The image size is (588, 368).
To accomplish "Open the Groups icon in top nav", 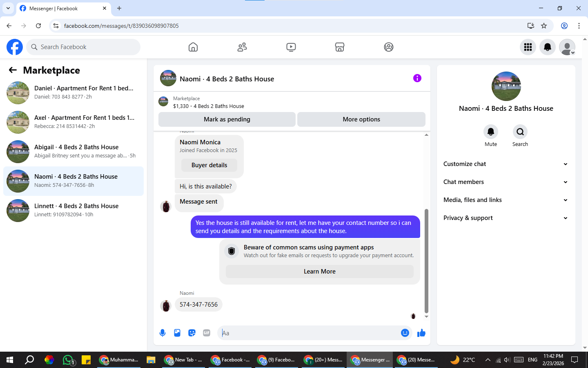I will tap(389, 47).
